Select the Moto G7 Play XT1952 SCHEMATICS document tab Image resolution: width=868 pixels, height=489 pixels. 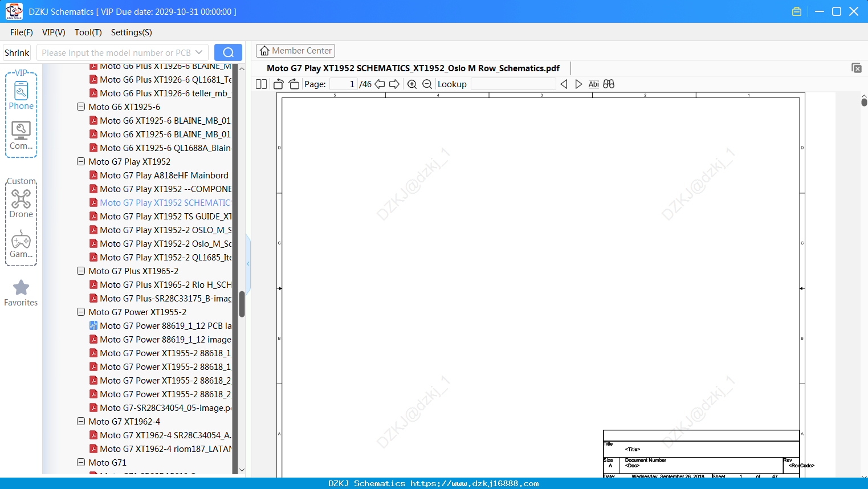point(413,68)
